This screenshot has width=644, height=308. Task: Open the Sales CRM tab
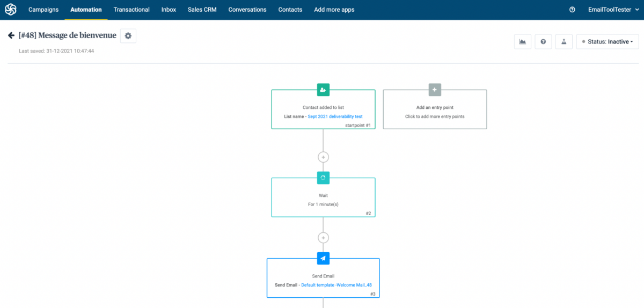coord(202,10)
